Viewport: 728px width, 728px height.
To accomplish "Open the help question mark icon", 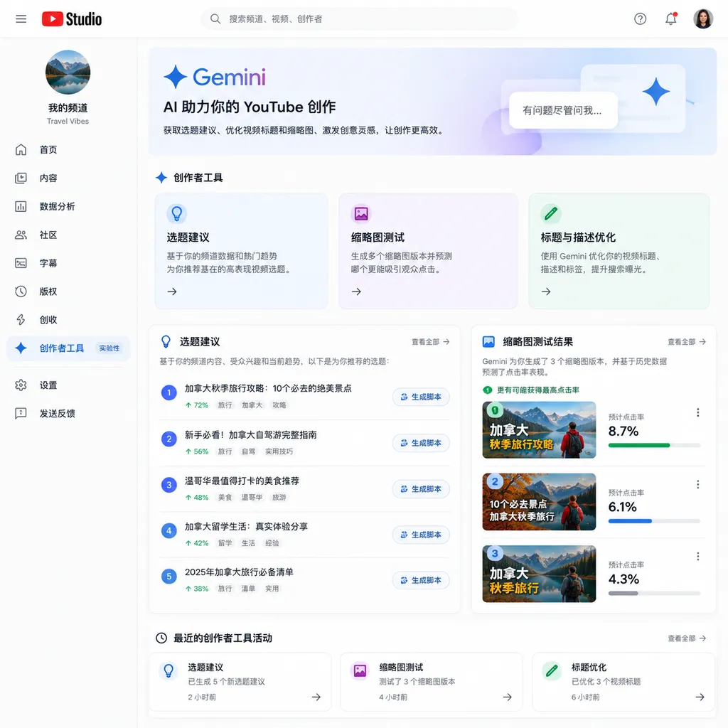I will pos(641,19).
